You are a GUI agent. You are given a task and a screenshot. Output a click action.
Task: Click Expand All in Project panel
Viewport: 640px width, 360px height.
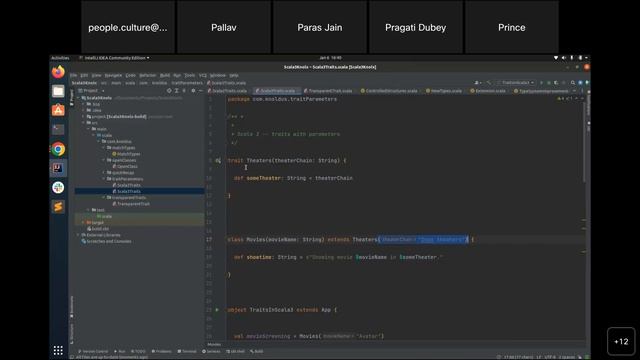(176, 91)
